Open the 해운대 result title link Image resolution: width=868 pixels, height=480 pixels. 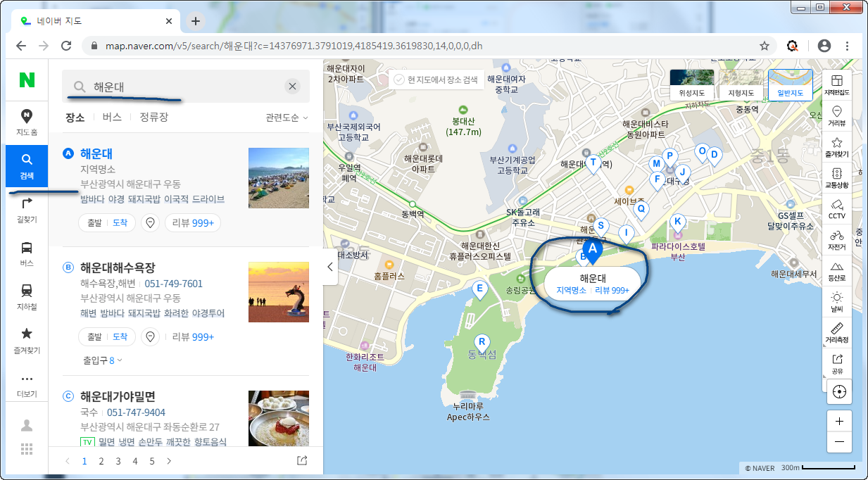(96, 153)
